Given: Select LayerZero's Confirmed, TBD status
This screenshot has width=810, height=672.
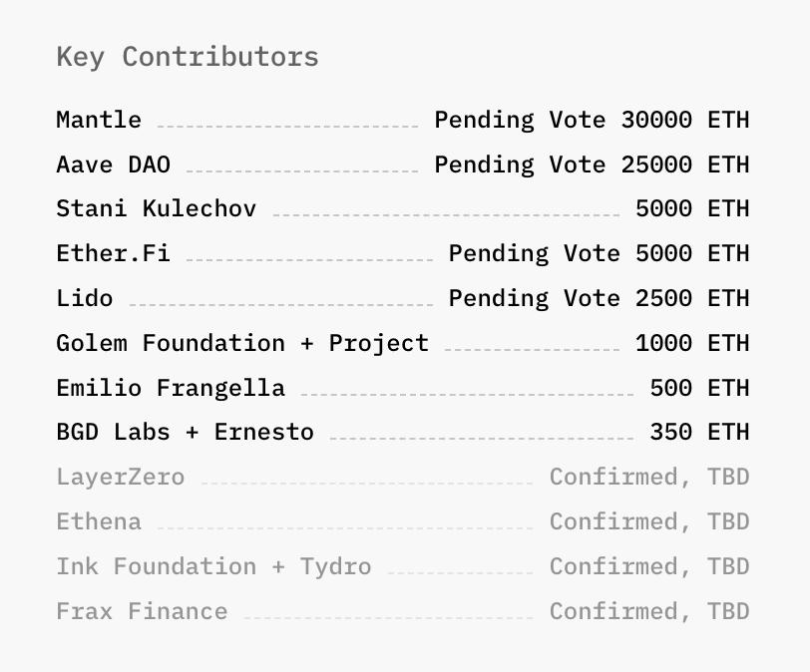Looking at the screenshot, I should point(649,477).
